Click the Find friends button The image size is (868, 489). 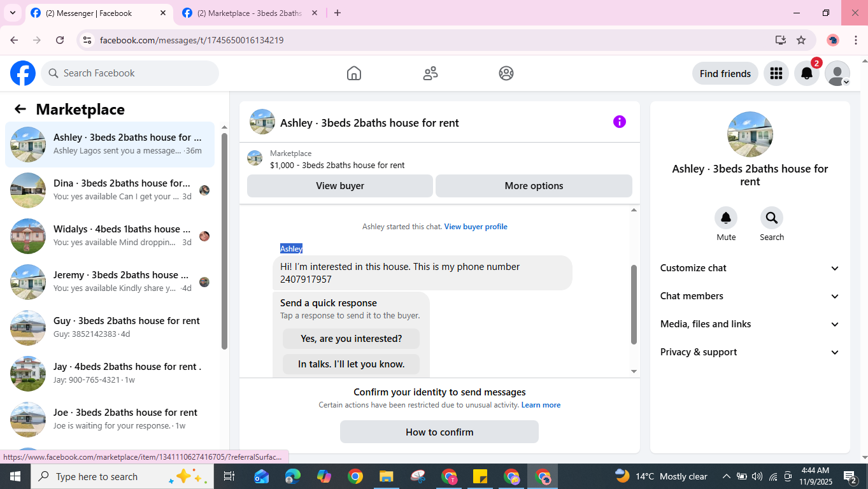pyautogui.click(x=725, y=73)
